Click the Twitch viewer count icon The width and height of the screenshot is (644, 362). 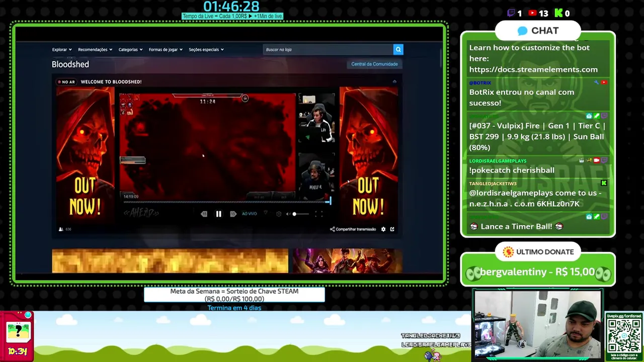(x=511, y=14)
